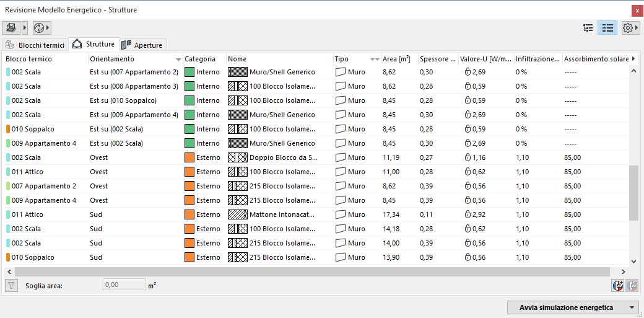Screen dimensions: 644x318
Task: Click the U-value lock icon beside 1,16
Action: [468, 157]
